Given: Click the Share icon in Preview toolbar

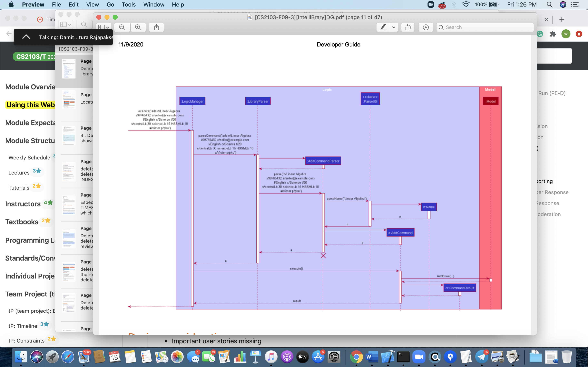Looking at the screenshot, I should point(156,27).
